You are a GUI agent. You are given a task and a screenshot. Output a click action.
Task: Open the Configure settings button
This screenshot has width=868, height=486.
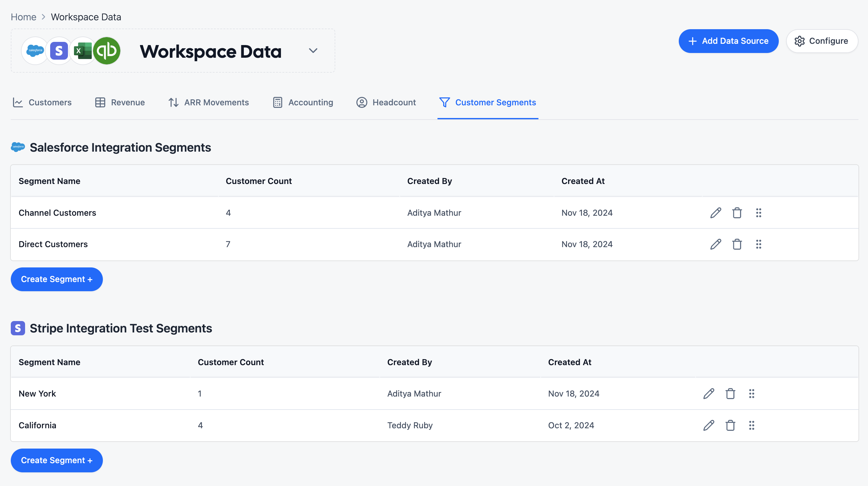[822, 41]
